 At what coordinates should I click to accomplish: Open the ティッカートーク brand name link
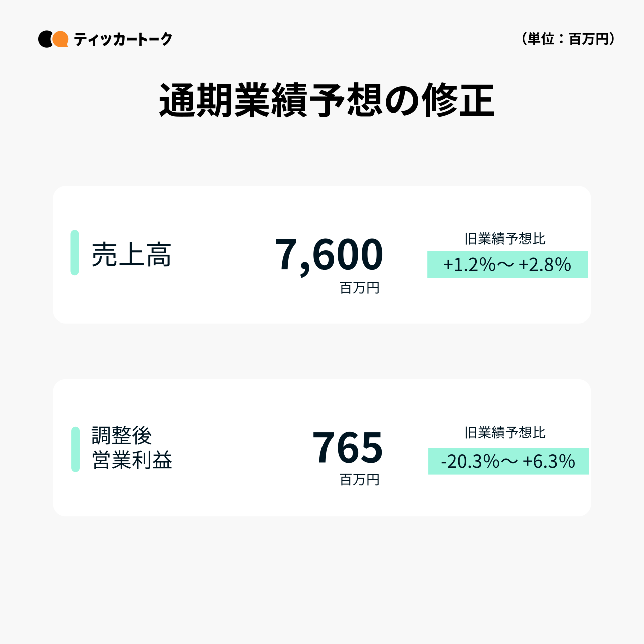coord(123,39)
